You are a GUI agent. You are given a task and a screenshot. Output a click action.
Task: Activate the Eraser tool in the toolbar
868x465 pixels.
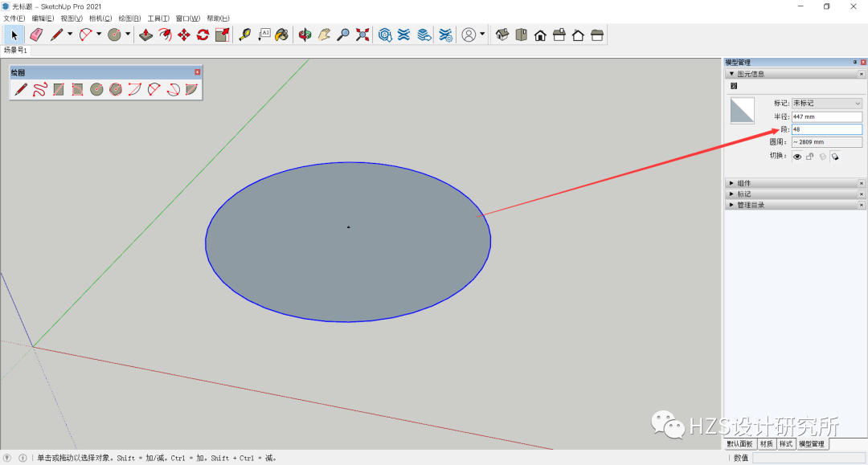pyautogui.click(x=36, y=35)
